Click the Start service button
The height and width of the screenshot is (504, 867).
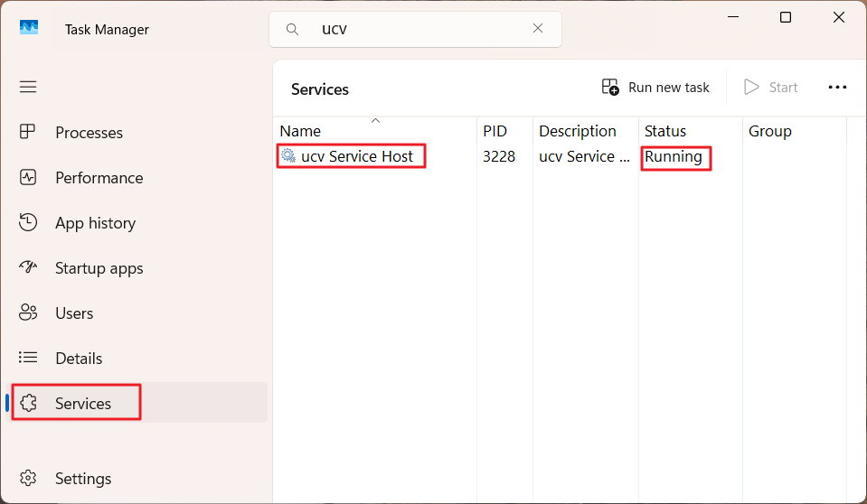[771, 88]
